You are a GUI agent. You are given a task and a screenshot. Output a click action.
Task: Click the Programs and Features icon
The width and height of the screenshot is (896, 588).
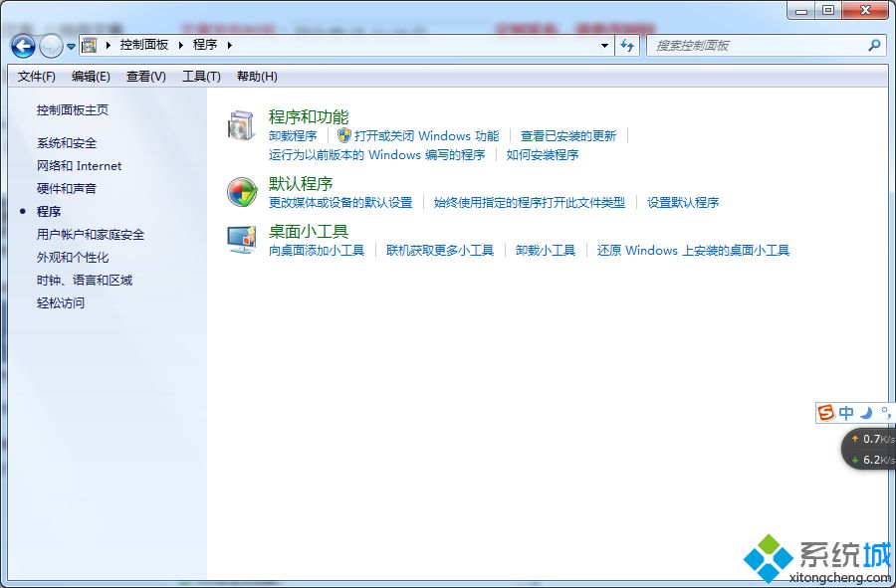242,126
